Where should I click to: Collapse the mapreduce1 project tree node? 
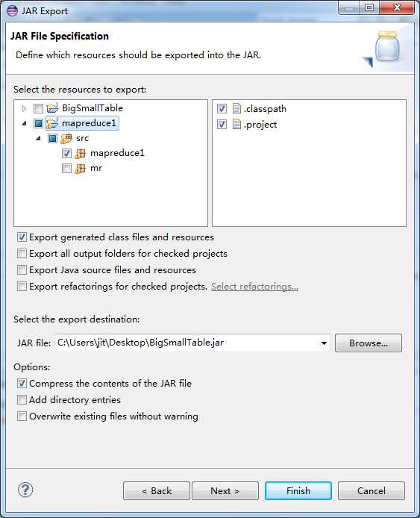pyautogui.click(x=24, y=124)
